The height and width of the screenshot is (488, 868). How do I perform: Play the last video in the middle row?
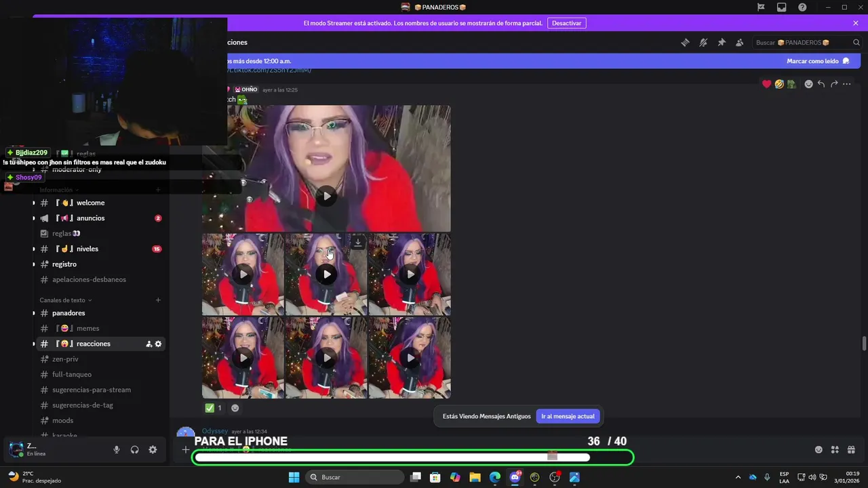(410, 274)
